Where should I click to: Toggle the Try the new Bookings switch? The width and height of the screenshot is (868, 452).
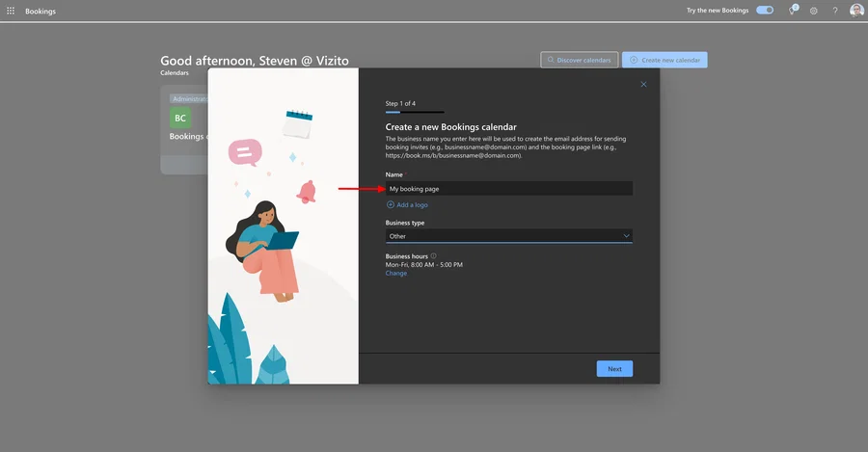pyautogui.click(x=765, y=10)
